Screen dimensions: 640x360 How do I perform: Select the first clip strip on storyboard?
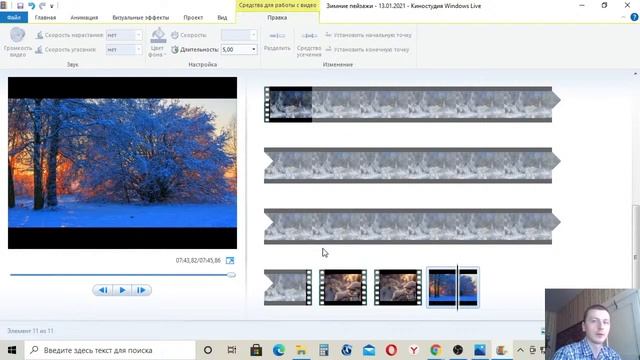(411, 104)
